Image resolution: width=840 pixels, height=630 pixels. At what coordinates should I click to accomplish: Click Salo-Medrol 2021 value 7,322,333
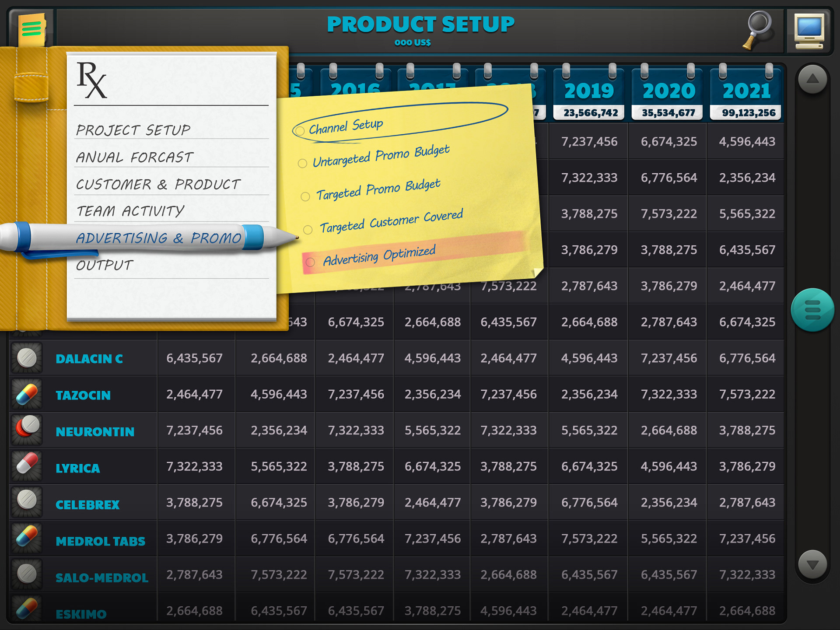(x=747, y=574)
